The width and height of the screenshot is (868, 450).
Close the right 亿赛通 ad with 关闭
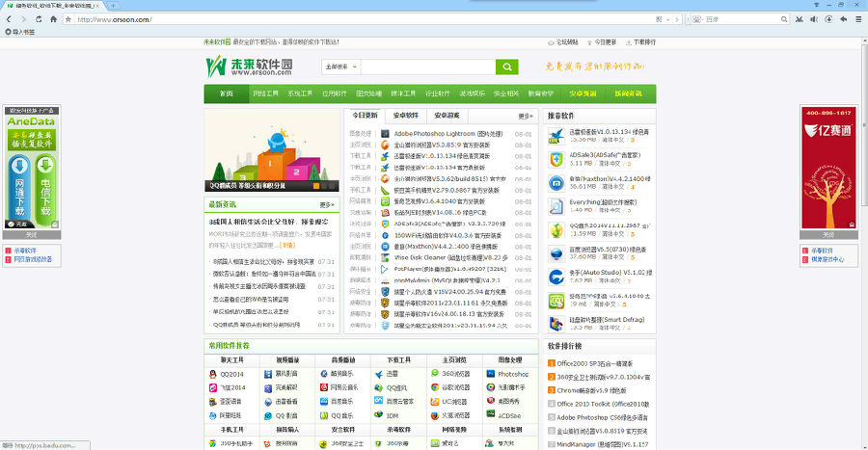pos(828,235)
